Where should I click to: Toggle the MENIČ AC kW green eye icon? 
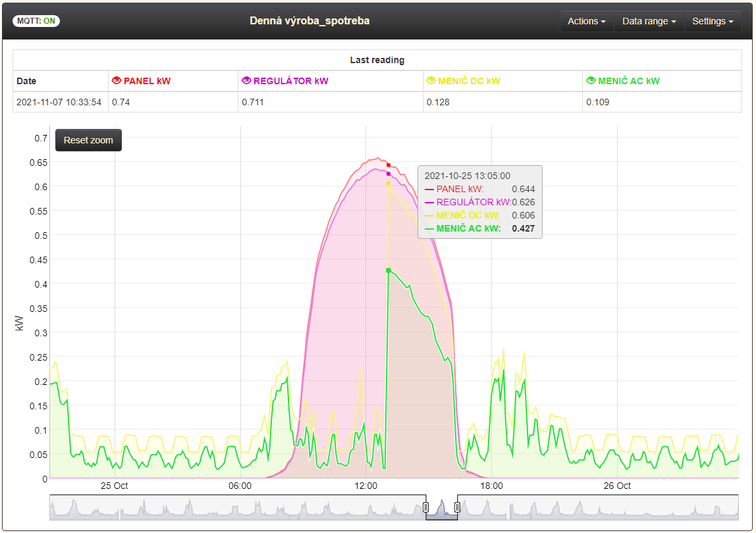[x=591, y=80]
